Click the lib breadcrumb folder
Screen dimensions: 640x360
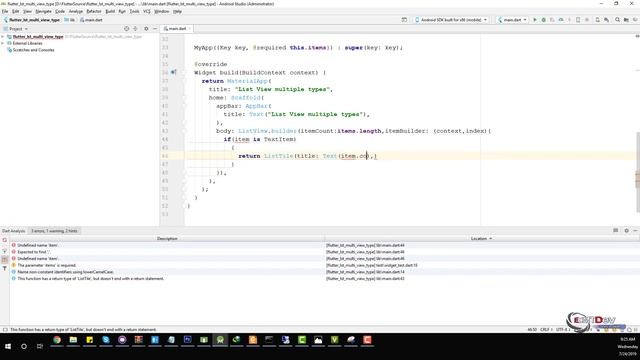[70, 20]
